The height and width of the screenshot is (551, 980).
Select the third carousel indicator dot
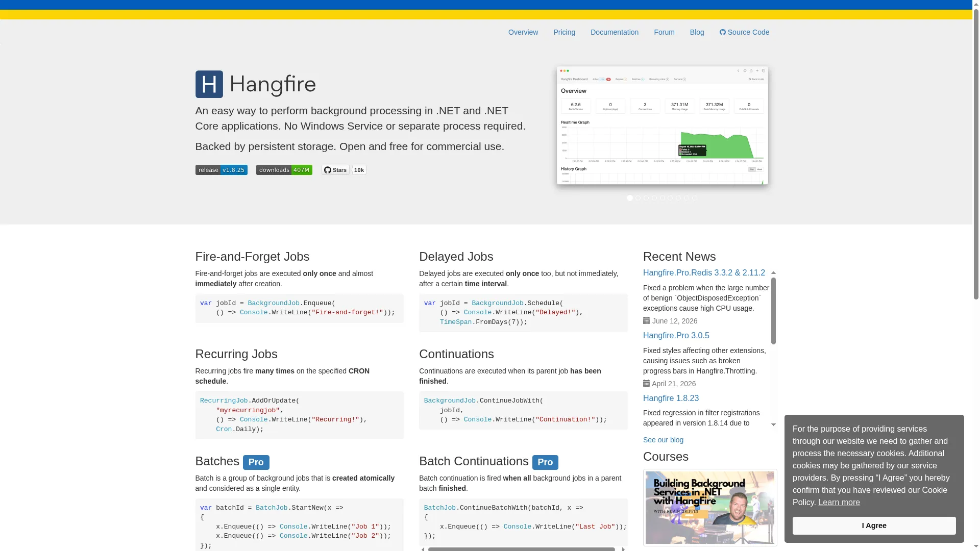(646, 198)
